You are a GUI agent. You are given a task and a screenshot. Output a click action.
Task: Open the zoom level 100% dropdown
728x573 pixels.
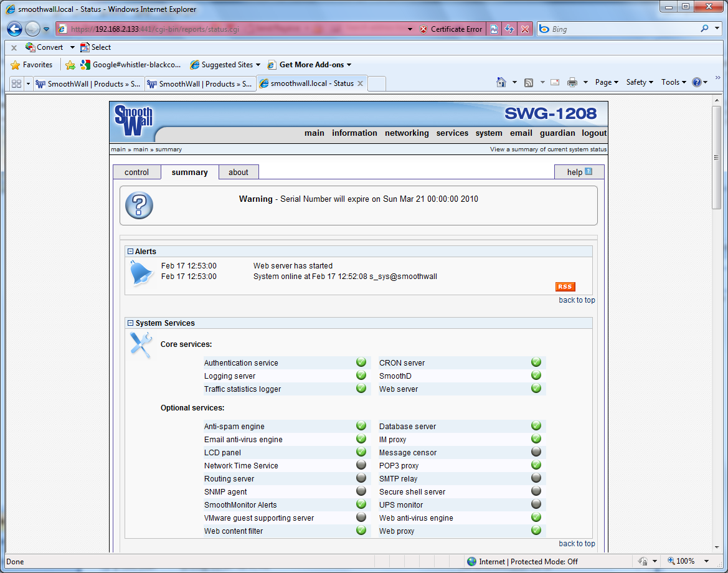pos(706,561)
